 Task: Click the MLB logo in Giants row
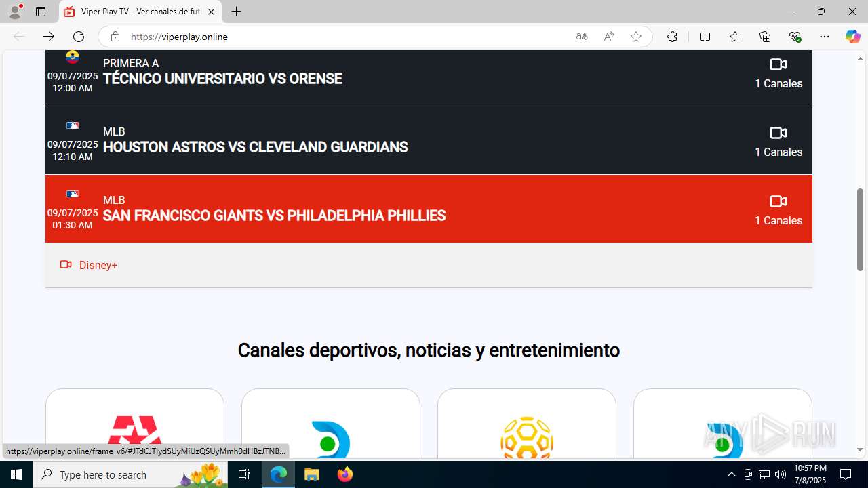click(73, 194)
